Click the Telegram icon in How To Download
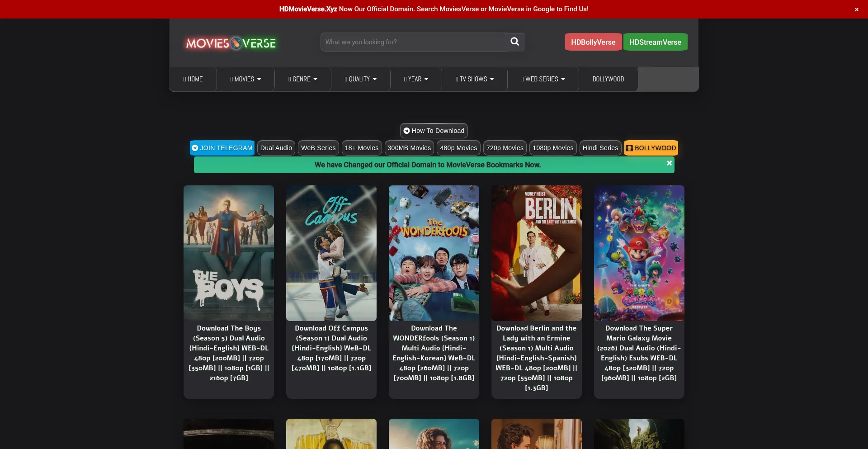The image size is (868, 449). (406, 131)
